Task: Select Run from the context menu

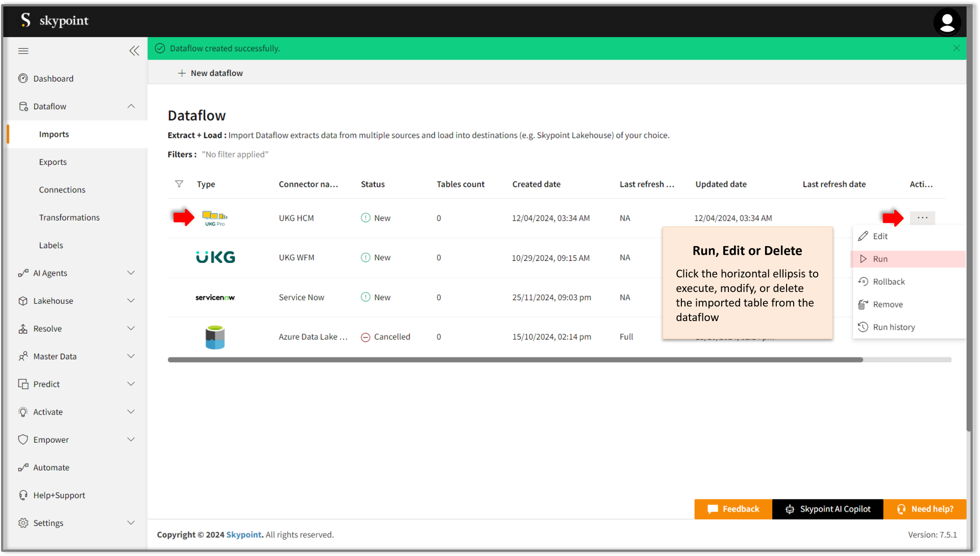Action: point(880,259)
